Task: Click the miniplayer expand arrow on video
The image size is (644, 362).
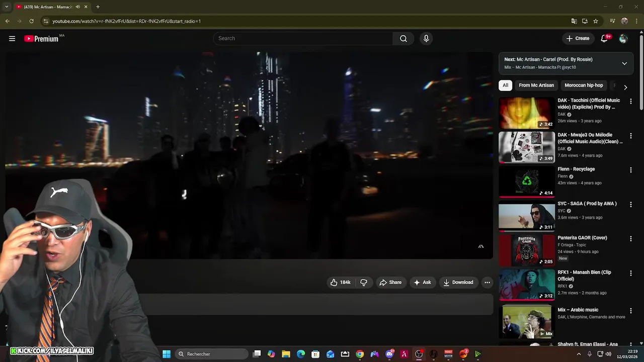Action: pyautogui.click(x=480, y=246)
